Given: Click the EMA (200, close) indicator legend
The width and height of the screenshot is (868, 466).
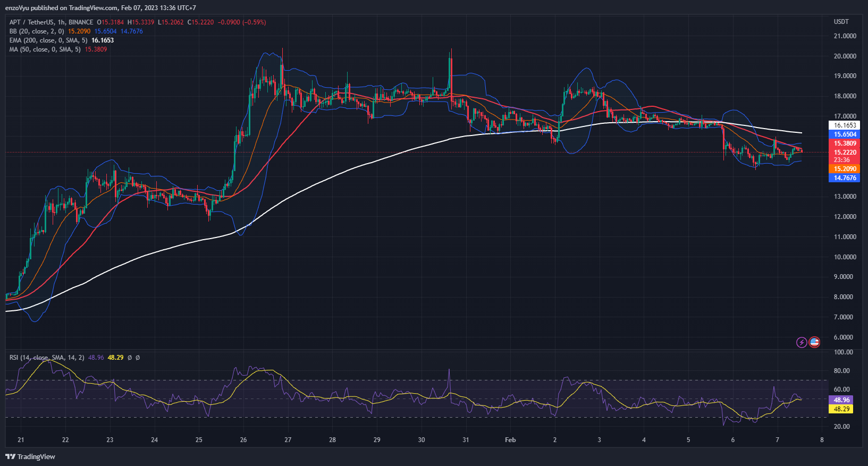Looking at the screenshot, I should tap(48, 40).
